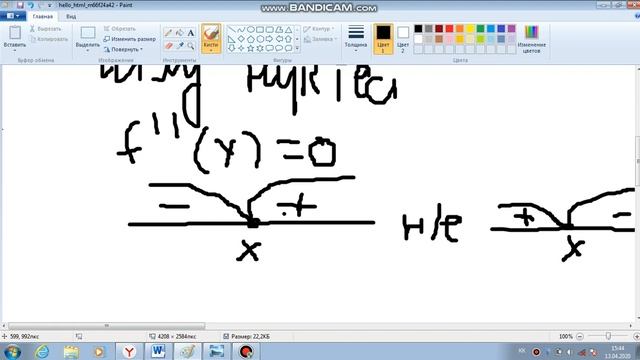The image size is (640, 360).
Task: Click the image dimensions 4208 × 2584 text
Action: click(x=177, y=336)
